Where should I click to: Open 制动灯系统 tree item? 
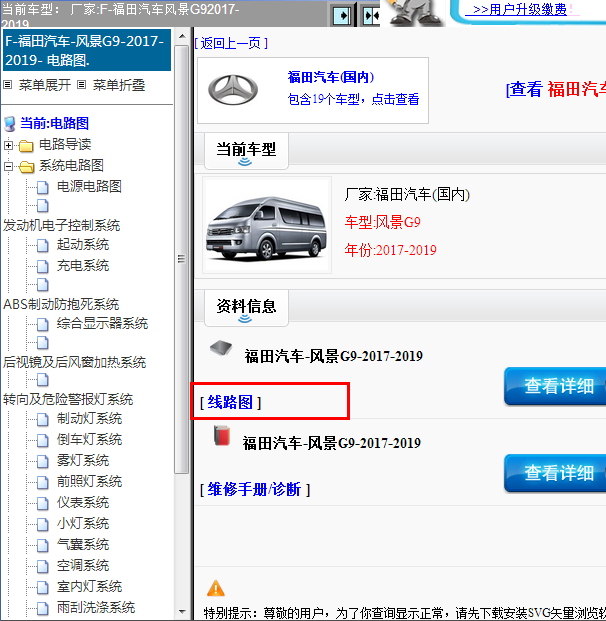(89, 419)
